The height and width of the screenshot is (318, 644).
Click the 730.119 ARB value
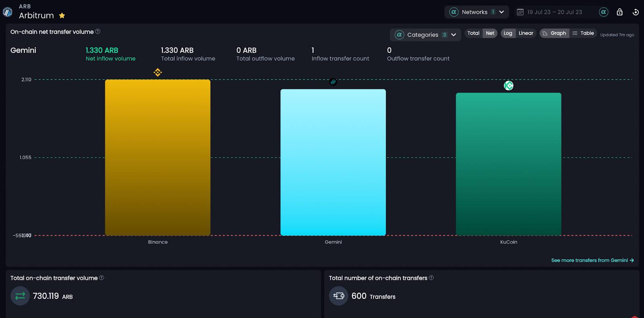click(53, 296)
